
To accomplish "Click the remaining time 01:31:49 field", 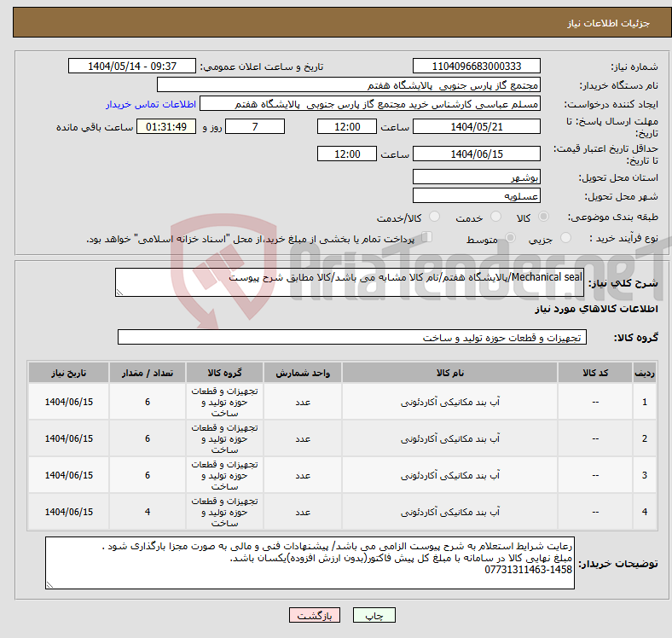I will pyautogui.click(x=166, y=126).
